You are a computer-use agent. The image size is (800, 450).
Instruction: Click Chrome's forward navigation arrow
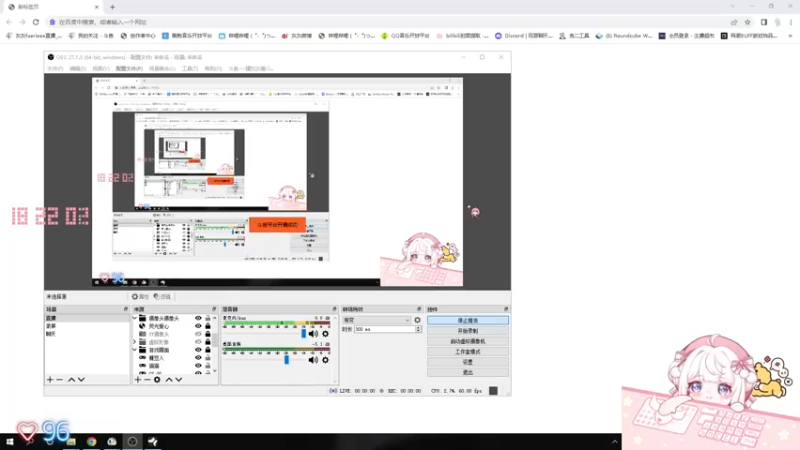(x=22, y=22)
